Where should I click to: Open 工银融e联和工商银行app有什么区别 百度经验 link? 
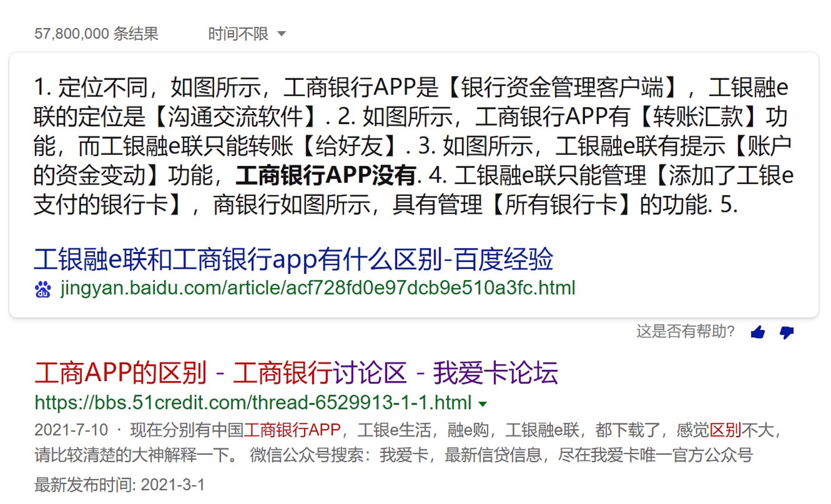(x=293, y=259)
